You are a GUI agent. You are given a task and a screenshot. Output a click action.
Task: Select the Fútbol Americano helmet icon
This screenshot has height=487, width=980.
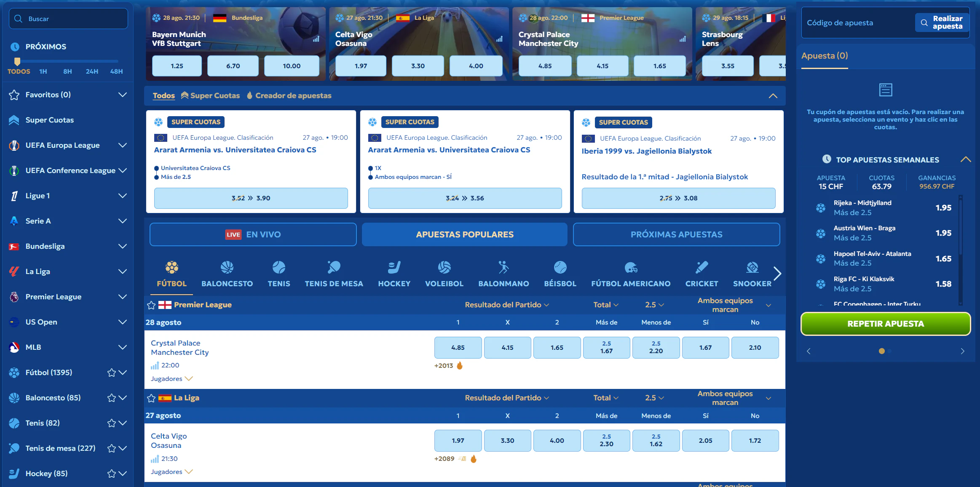pyautogui.click(x=631, y=267)
